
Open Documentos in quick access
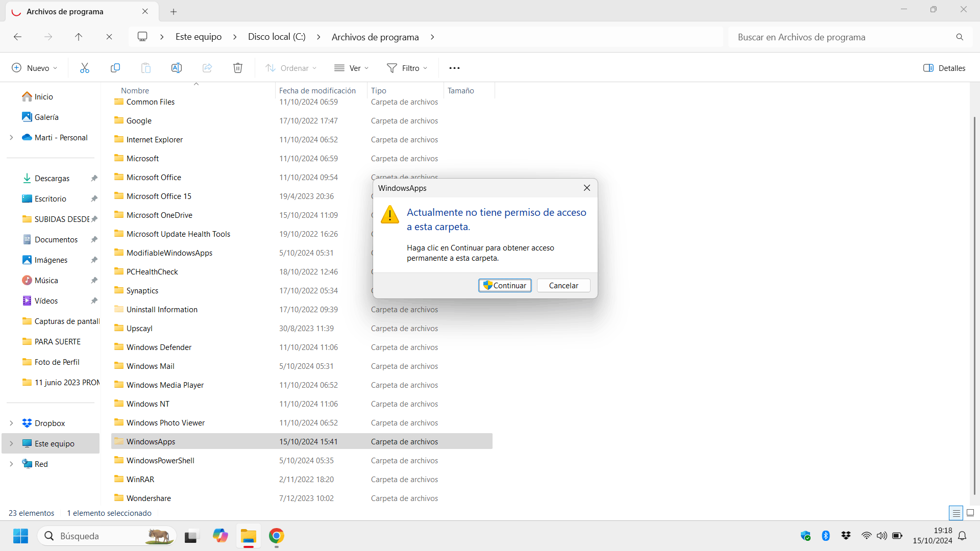(x=56, y=239)
